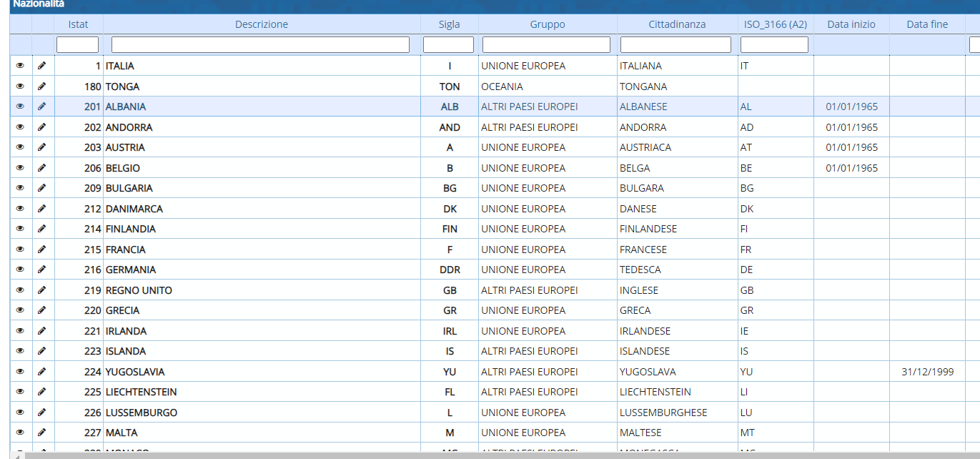Image resolution: width=980 pixels, height=459 pixels.
Task: Open the REGNO UNITO view eye icon
Action: point(20,290)
